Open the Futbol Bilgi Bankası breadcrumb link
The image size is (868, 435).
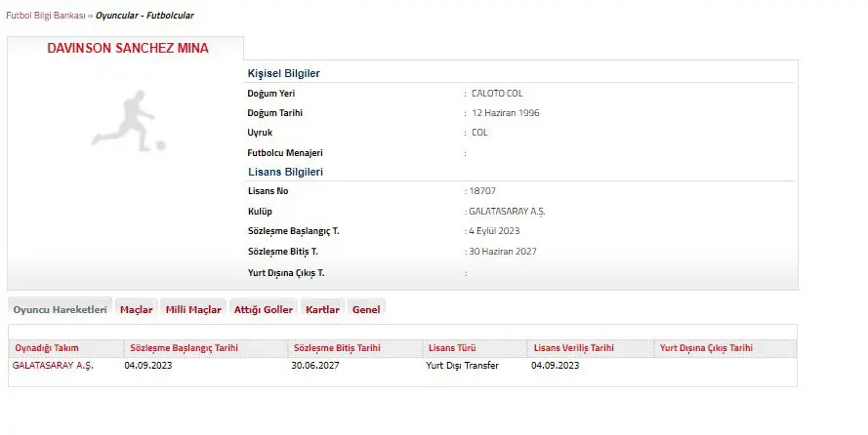(46, 17)
